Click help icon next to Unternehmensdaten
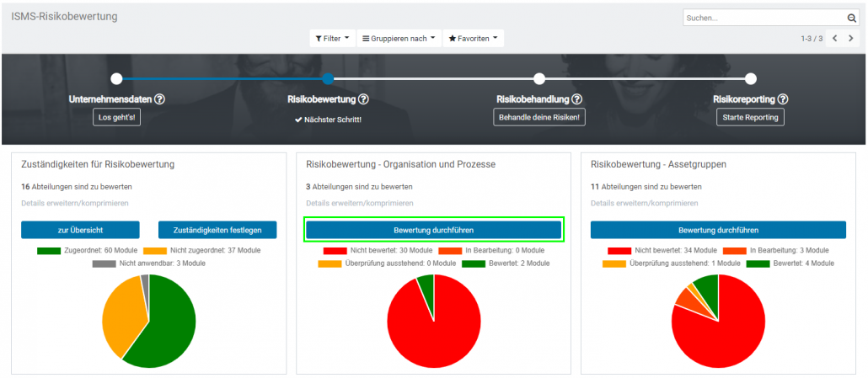 point(159,99)
